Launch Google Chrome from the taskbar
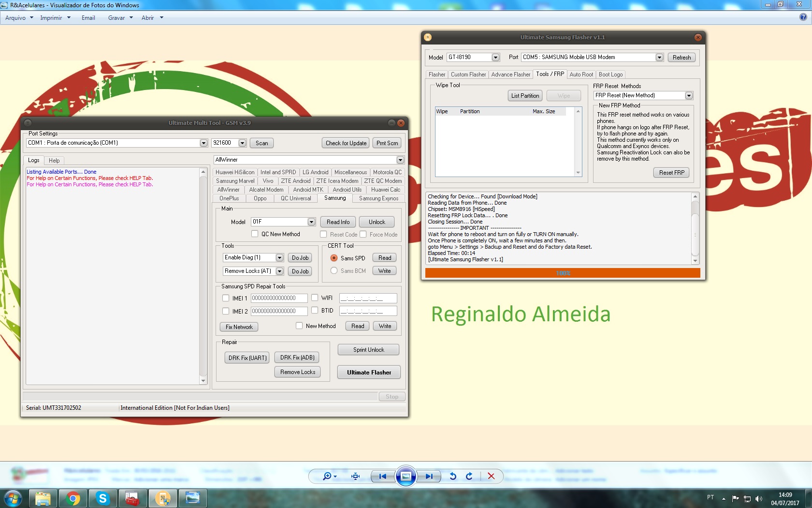 [x=73, y=498]
